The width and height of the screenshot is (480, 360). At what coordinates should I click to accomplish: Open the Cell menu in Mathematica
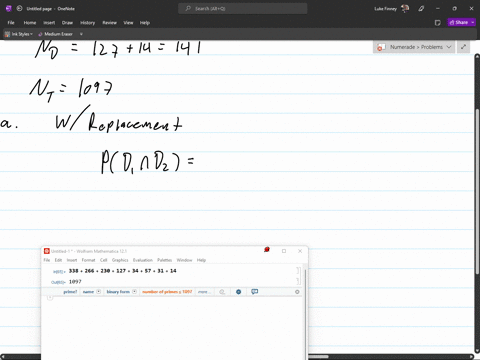(x=104, y=260)
